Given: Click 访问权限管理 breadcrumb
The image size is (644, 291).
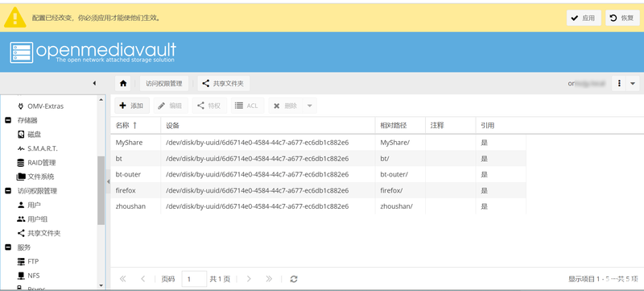Looking at the screenshot, I should [164, 84].
